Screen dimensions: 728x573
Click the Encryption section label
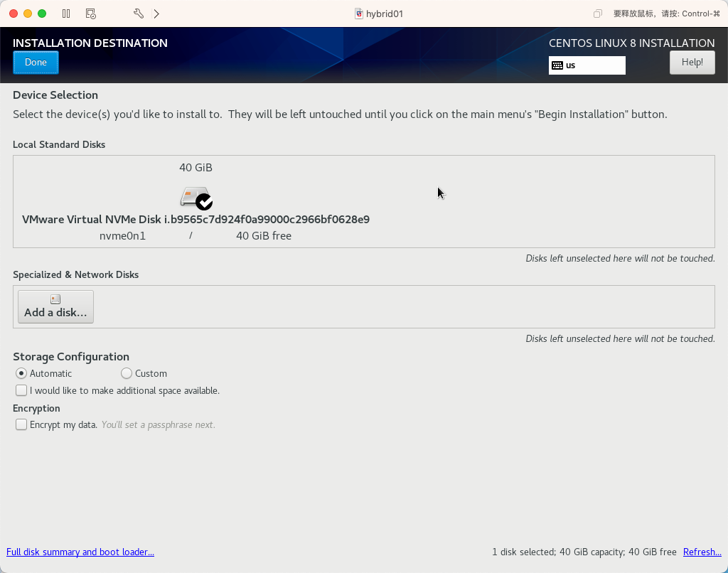(36, 408)
